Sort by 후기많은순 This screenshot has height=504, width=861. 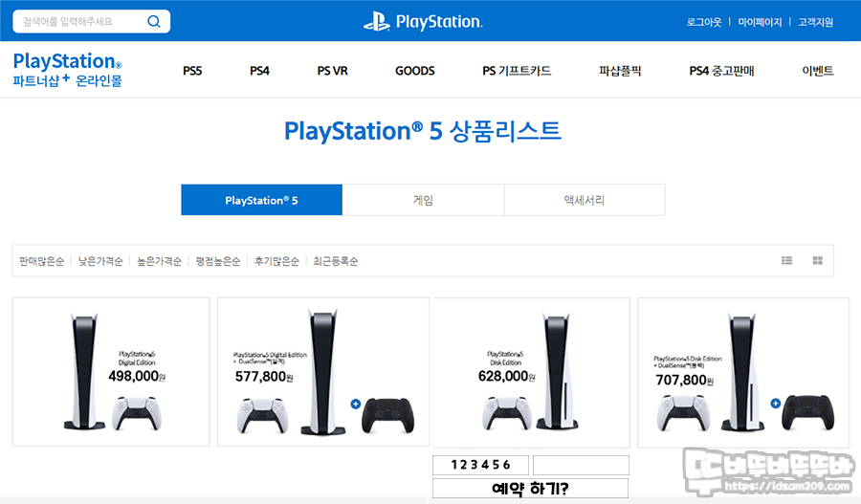click(x=276, y=261)
